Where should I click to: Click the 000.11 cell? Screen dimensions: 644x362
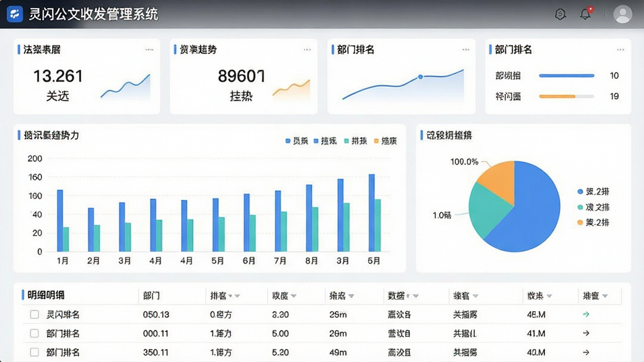156,334
